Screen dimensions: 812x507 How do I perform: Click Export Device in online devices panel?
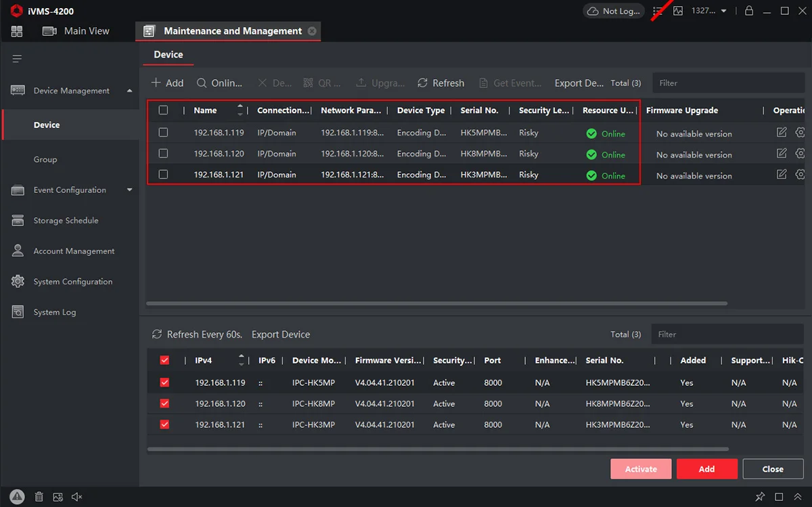click(x=281, y=334)
